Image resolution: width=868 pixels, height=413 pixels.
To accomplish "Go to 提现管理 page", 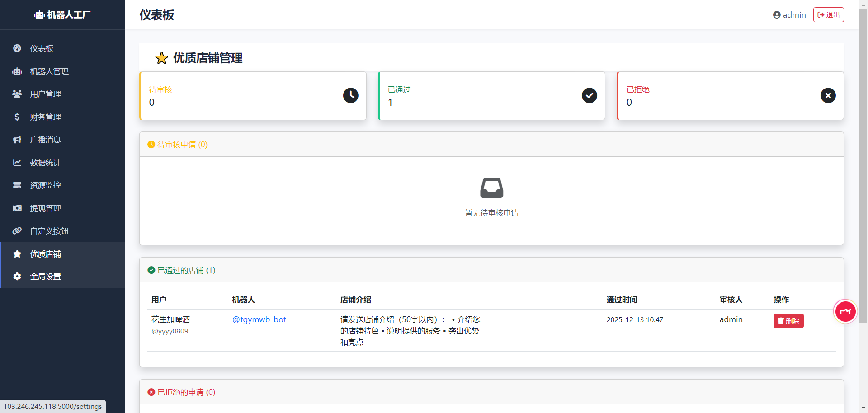I will pos(45,208).
